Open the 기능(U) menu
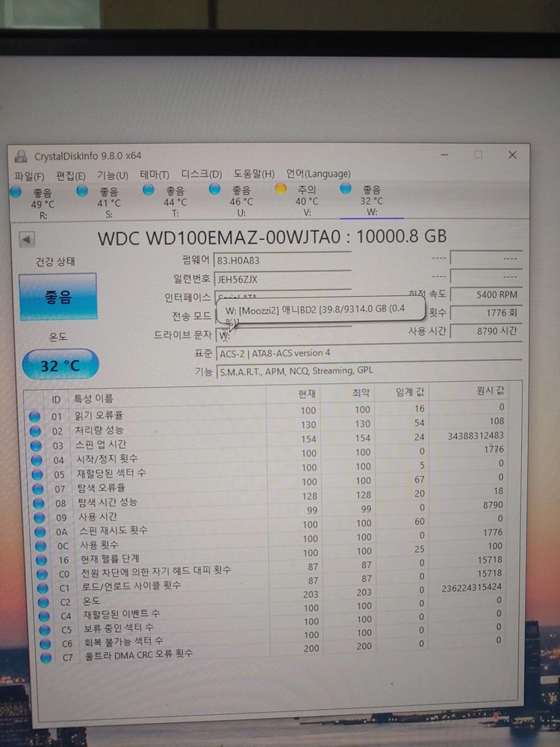Viewport: 560px width, 747px height. tap(113, 176)
